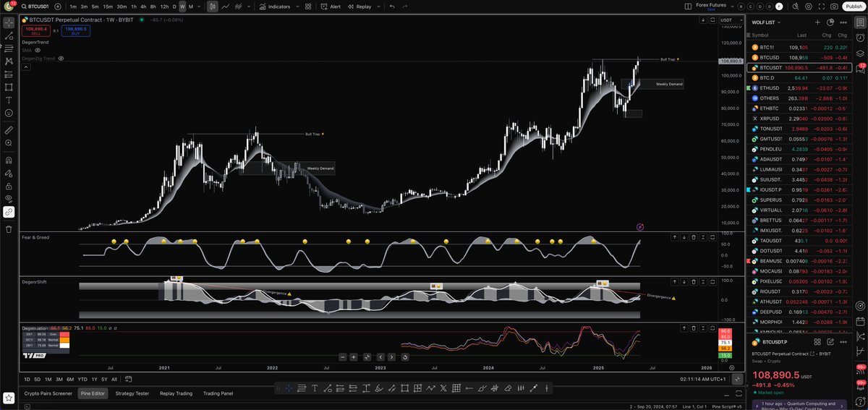Click the red SELL price button
This screenshot has width=868, height=410.
35,31
